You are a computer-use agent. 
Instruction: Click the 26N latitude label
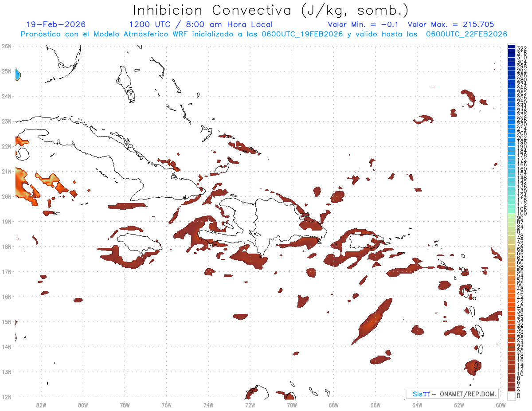[x=7, y=46]
